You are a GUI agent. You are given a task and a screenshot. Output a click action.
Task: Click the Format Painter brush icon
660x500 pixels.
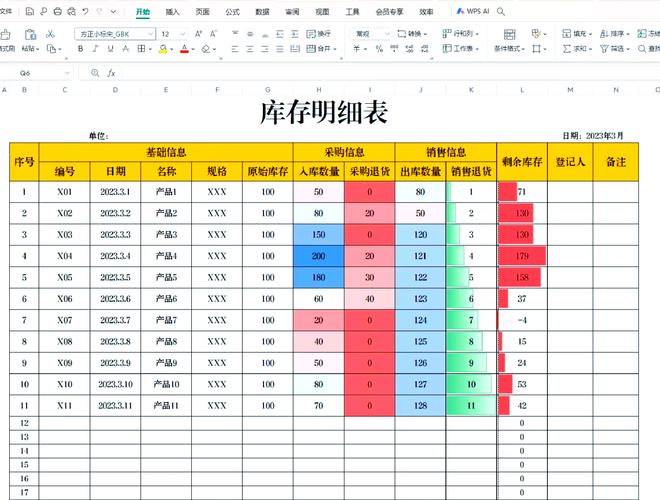tap(6, 34)
